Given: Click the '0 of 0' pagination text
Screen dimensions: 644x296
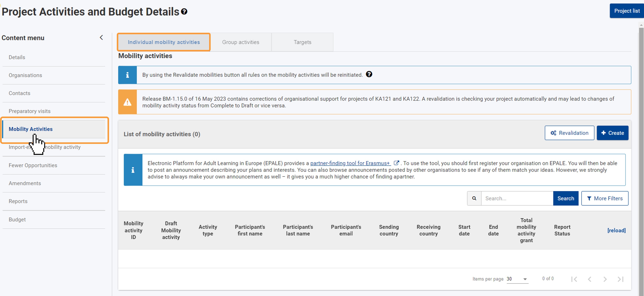Looking at the screenshot, I should [548, 278].
